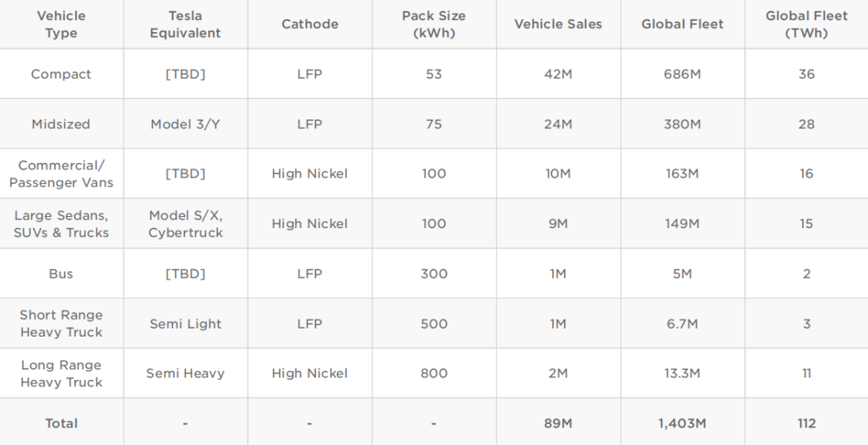Click the Vehicle Type column header
The image size is (868, 445).
pos(61,24)
